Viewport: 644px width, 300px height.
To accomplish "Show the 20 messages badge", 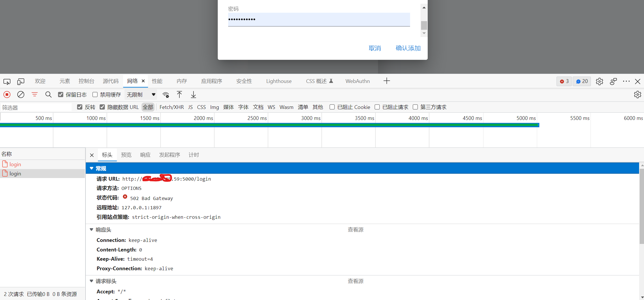I will [582, 82].
